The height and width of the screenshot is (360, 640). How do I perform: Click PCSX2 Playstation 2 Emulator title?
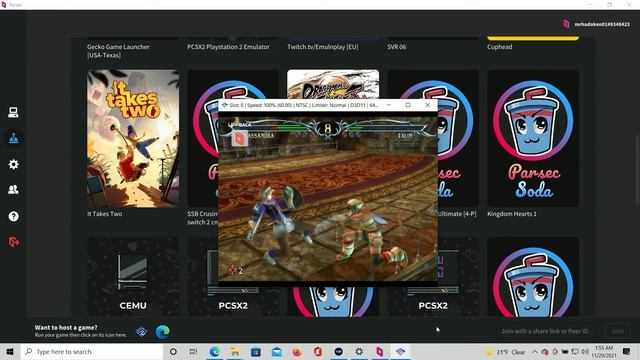coord(228,47)
